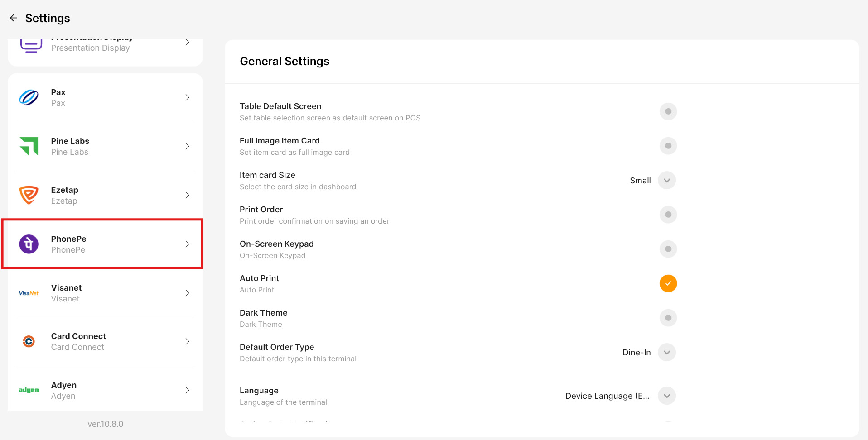This screenshot has width=868, height=440.
Task: Turn off the Auto Print toggle
Action: coord(668,283)
